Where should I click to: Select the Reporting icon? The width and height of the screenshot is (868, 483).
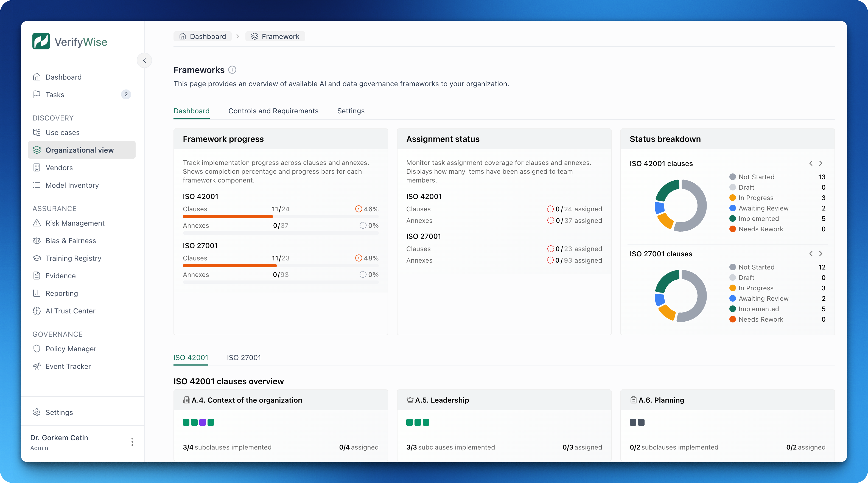pos(37,293)
